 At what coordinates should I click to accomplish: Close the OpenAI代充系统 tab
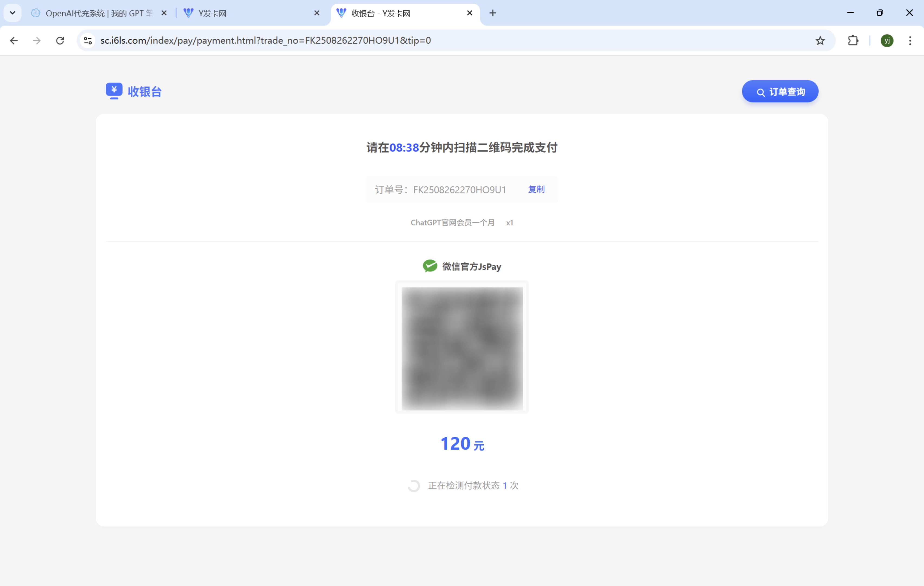[164, 13]
